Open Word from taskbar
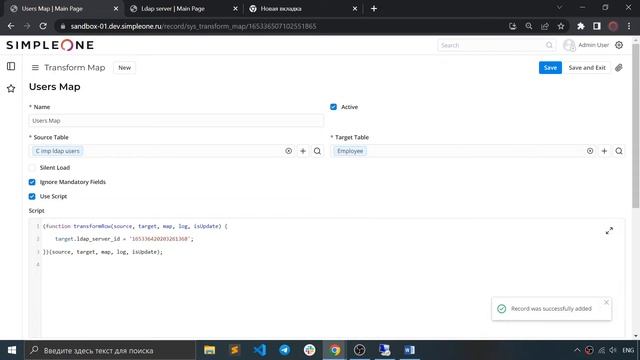The image size is (640, 360). 409,350
